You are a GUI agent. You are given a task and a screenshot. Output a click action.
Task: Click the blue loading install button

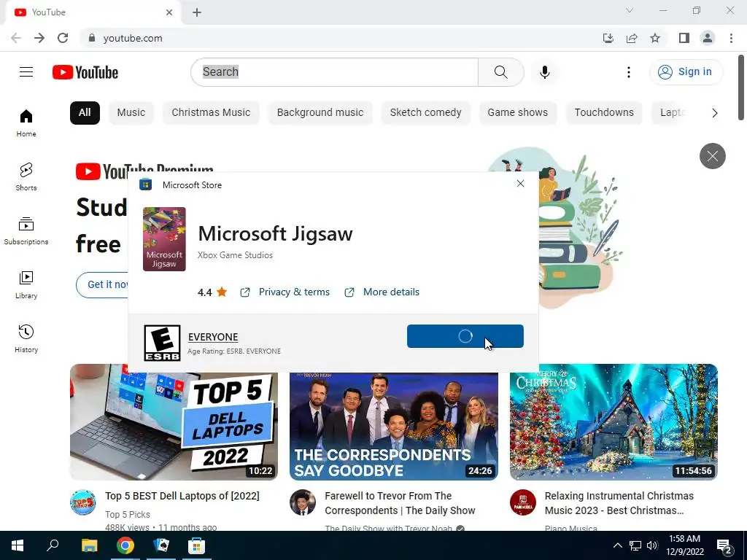tap(465, 336)
